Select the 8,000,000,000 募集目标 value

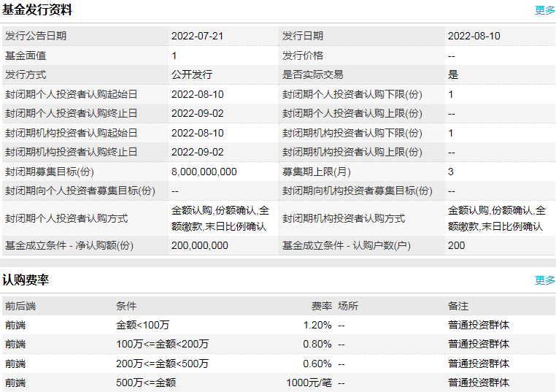pyautogui.click(x=204, y=172)
